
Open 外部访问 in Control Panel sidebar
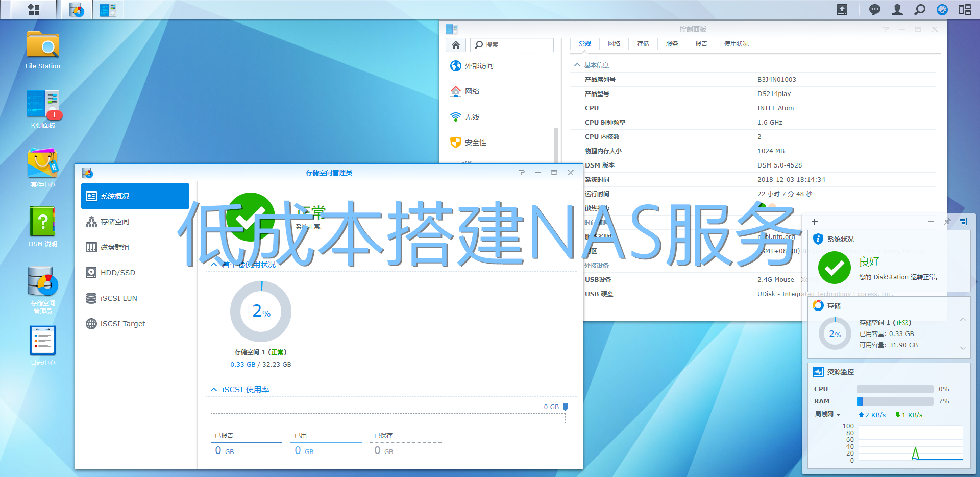click(472, 66)
